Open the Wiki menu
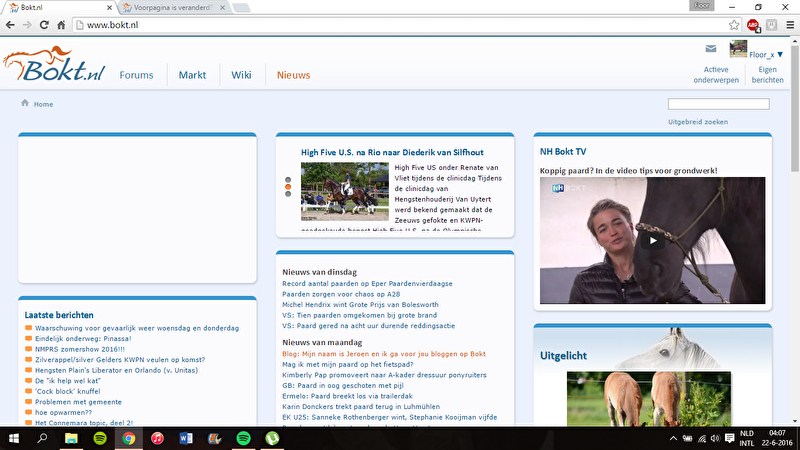800x450 pixels. click(x=241, y=75)
